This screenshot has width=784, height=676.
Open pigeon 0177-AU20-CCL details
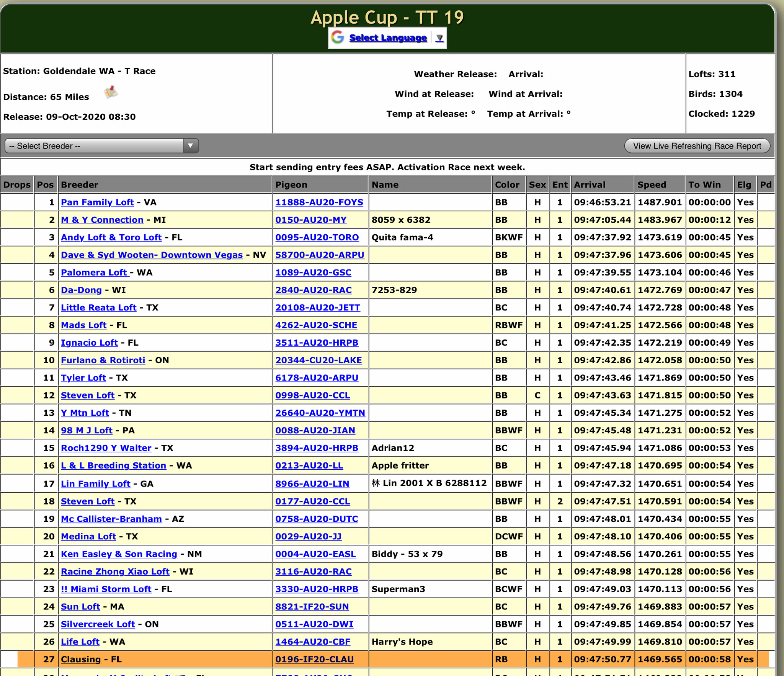point(312,502)
